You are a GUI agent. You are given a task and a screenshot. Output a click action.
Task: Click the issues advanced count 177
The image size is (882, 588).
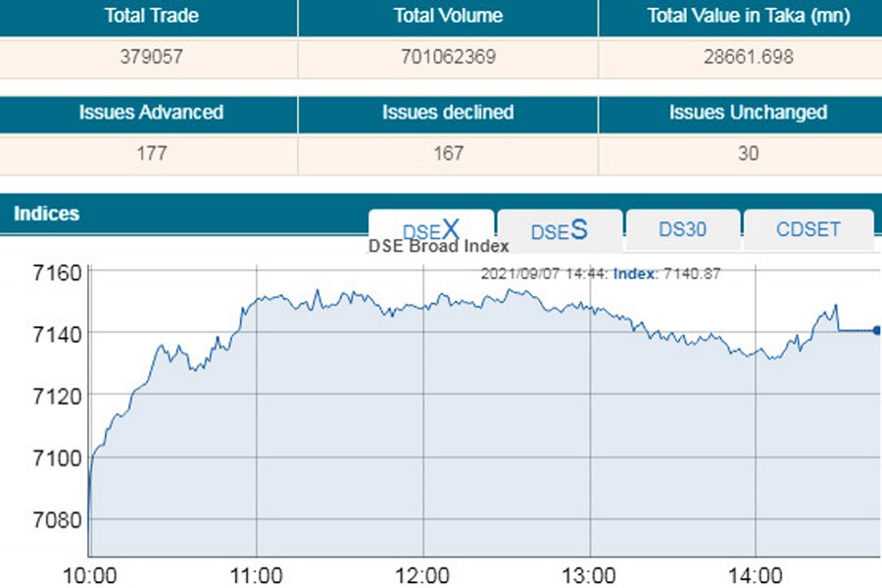[151, 153]
